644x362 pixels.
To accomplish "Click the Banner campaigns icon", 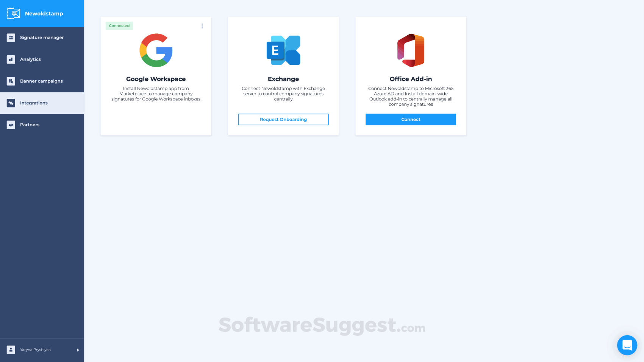I will [x=11, y=81].
